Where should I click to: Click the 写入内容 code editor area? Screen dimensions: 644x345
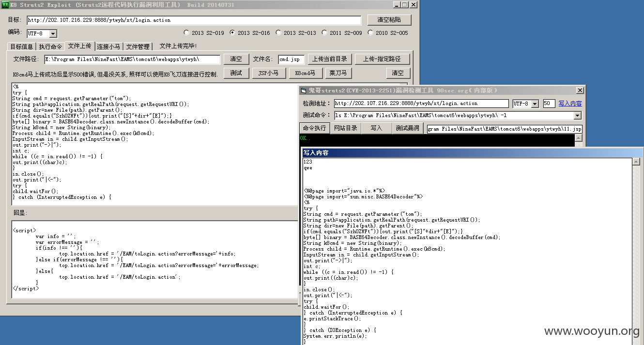(x=467, y=251)
